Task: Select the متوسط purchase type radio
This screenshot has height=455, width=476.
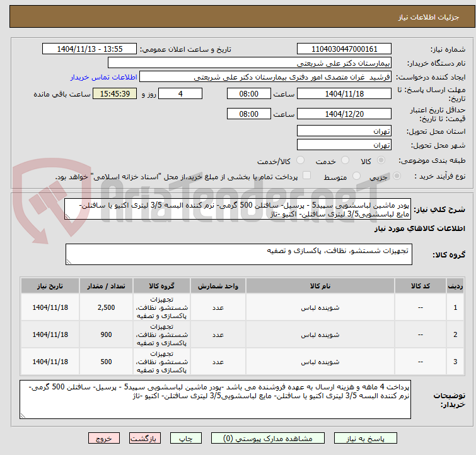Action: 356,176
